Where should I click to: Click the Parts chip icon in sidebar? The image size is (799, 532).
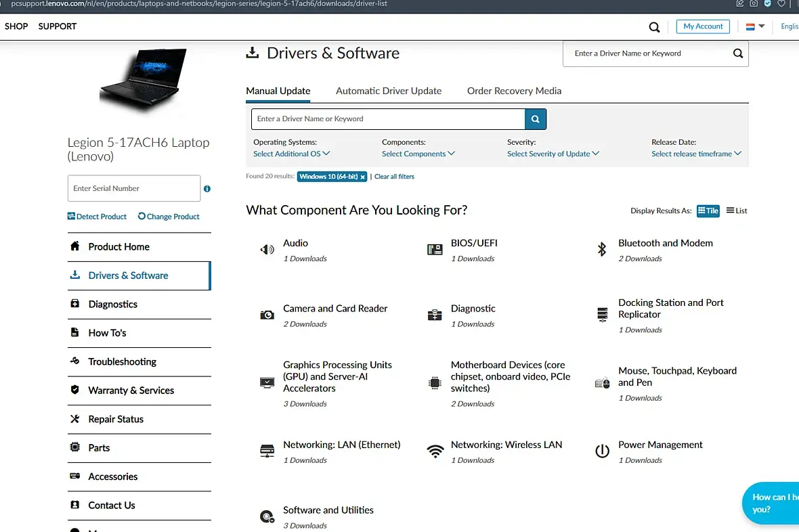pyautogui.click(x=75, y=447)
